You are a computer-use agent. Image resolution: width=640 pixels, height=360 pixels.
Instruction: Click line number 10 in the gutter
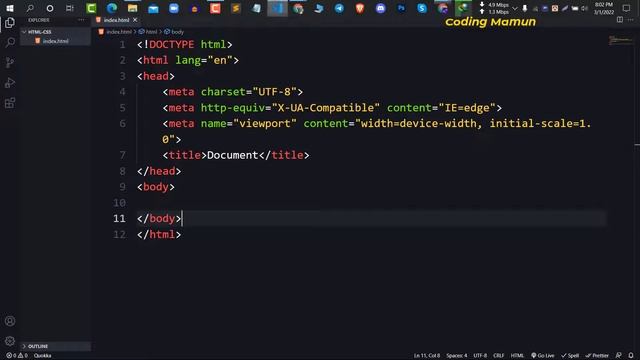(x=120, y=203)
